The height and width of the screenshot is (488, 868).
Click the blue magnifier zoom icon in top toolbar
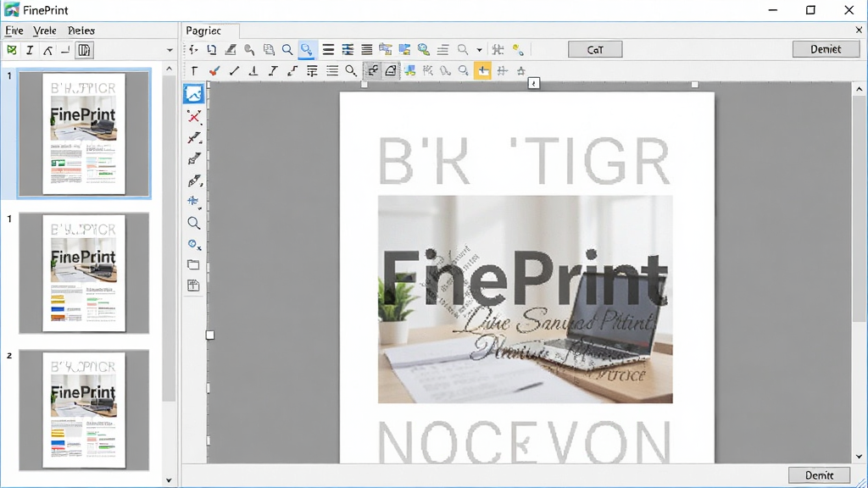pos(287,50)
